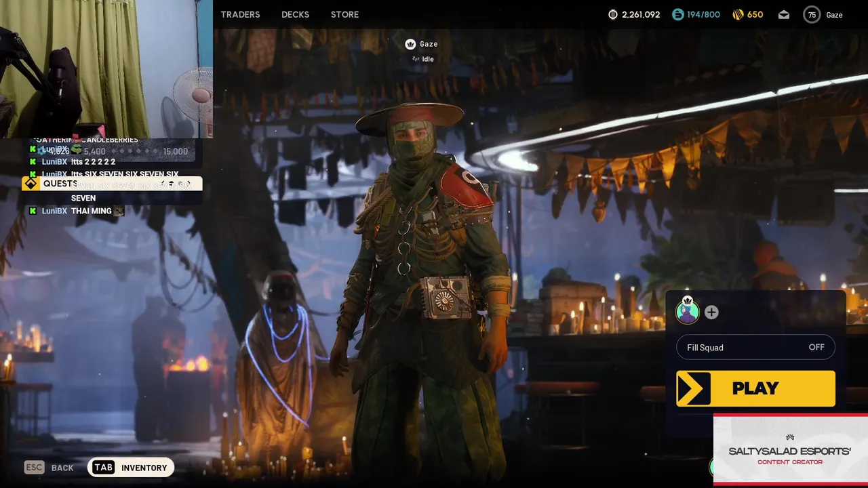Click the green Kick badge beside THAI MING
868x488 pixels.
coord(33,211)
